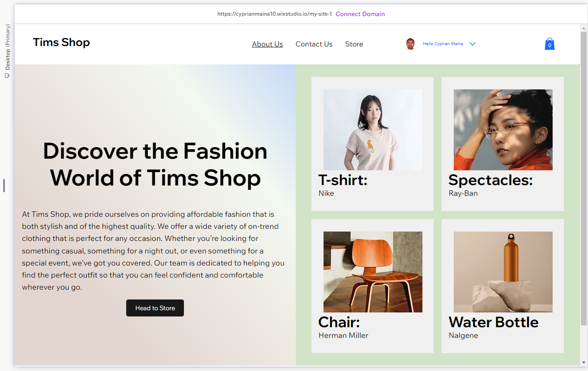
Task: Click the vertical scrollbar thumb
Action: point(583,179)
